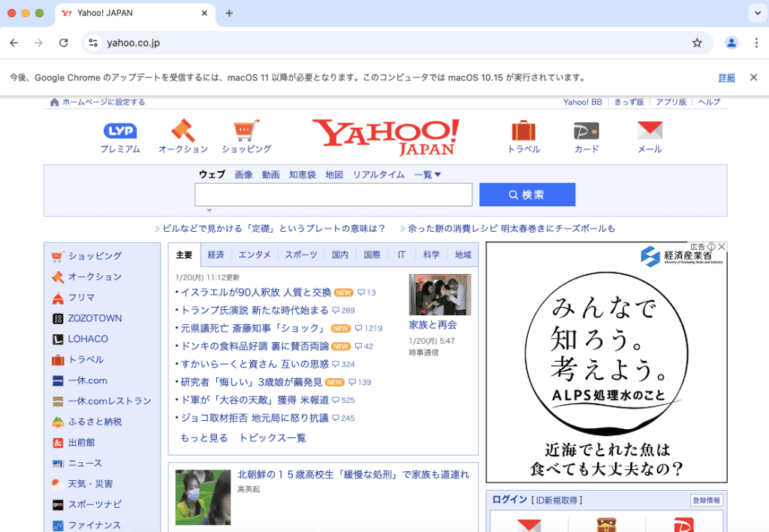Click the もっと見る link
Screen dimensions: 769x532
tap(204, 438)
